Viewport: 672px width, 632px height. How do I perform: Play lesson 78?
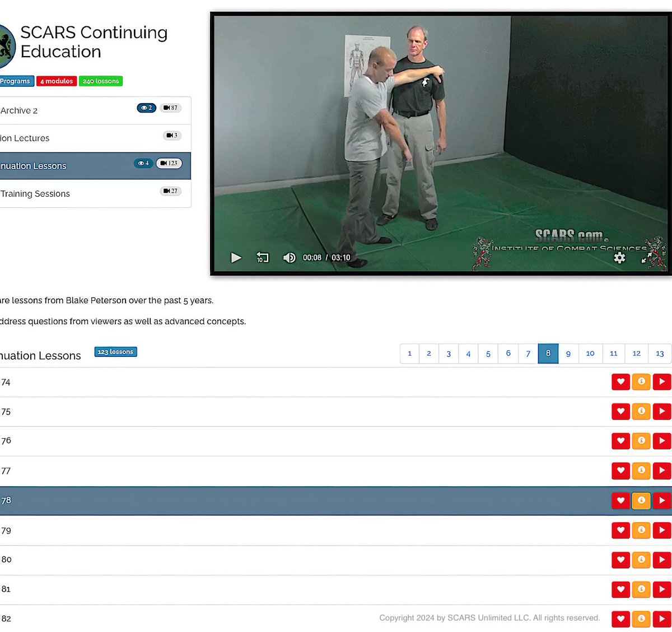662,500
